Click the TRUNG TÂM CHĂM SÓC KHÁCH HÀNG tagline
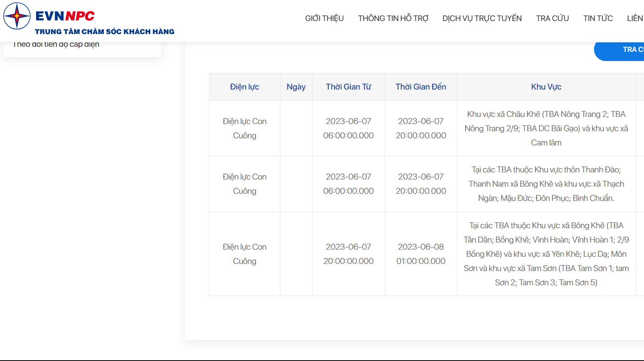 pyautogui.click(x=104, y=32)
